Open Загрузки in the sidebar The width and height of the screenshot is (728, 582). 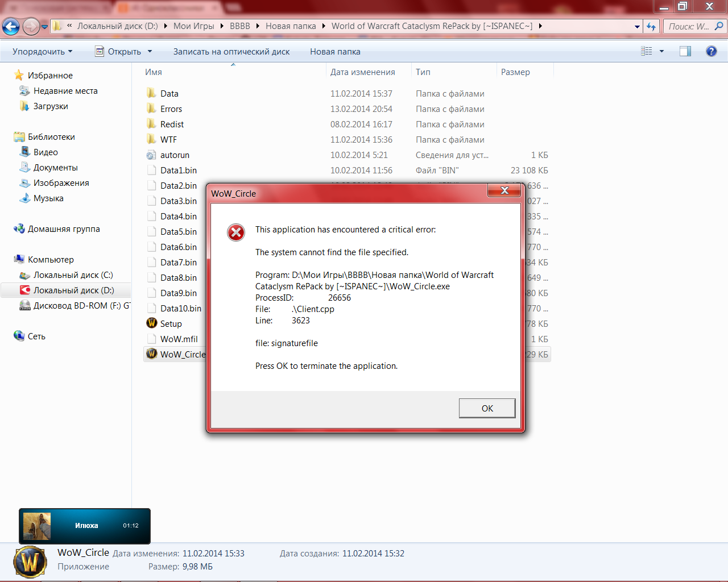pyautogui.click(x=43, y=106)
